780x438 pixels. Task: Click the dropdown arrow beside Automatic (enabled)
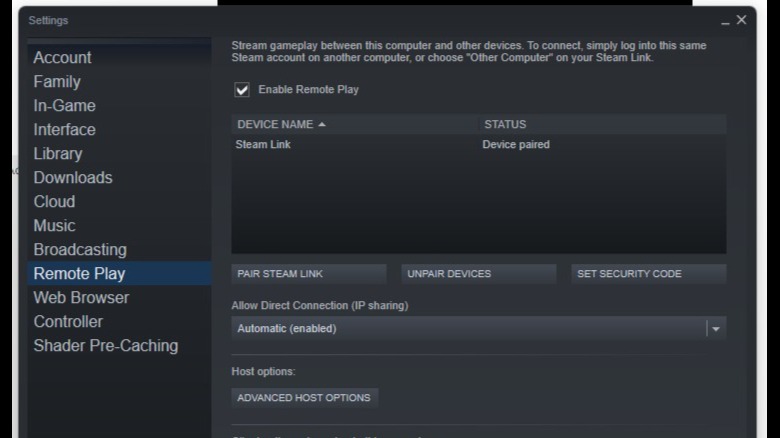716,329
